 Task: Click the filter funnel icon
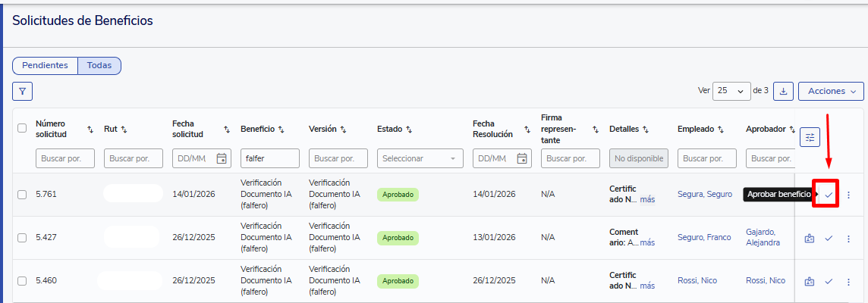coord(22,92)
